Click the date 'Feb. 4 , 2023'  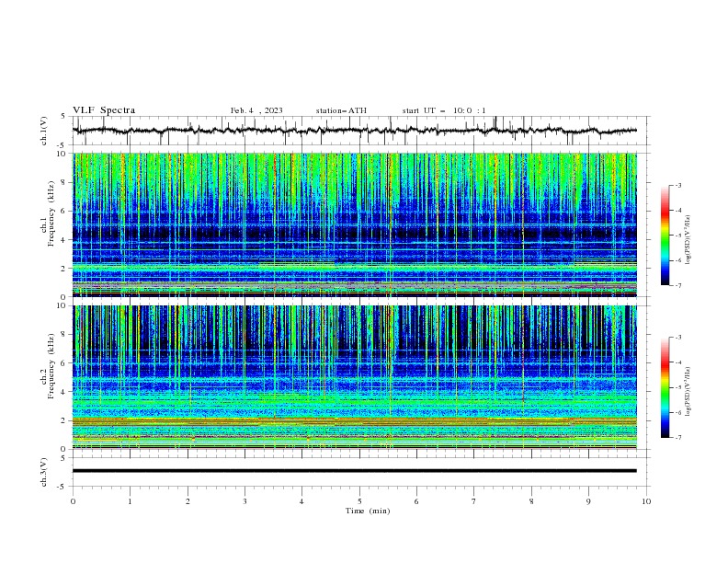coord(256,110)
